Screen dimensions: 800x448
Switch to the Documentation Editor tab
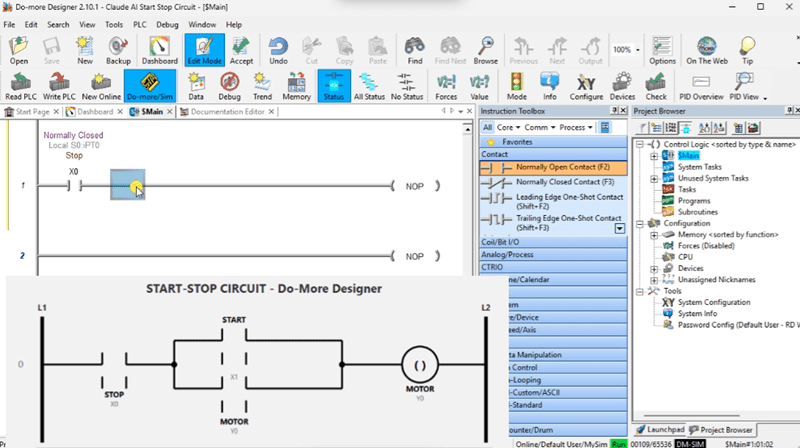click(x=227, y=112)
